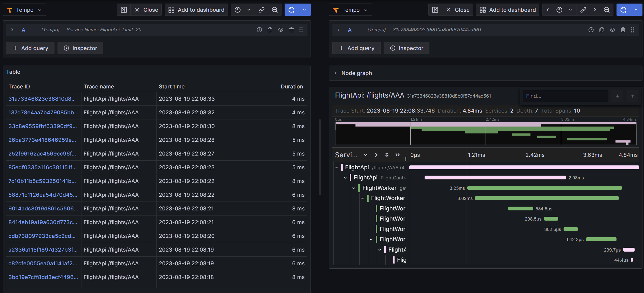Click the refresh icon in right pane
Image resolution: width=644 pixels, height=293 pixels.
pos(623,10)
